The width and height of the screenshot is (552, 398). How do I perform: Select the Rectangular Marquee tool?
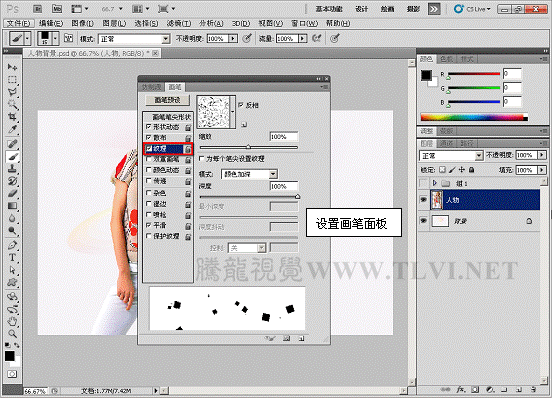tap(12, 80)
